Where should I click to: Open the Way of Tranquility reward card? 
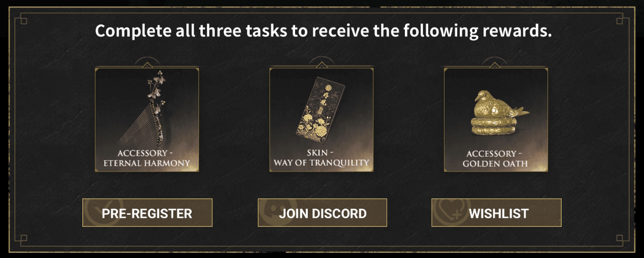coord(321,119)
